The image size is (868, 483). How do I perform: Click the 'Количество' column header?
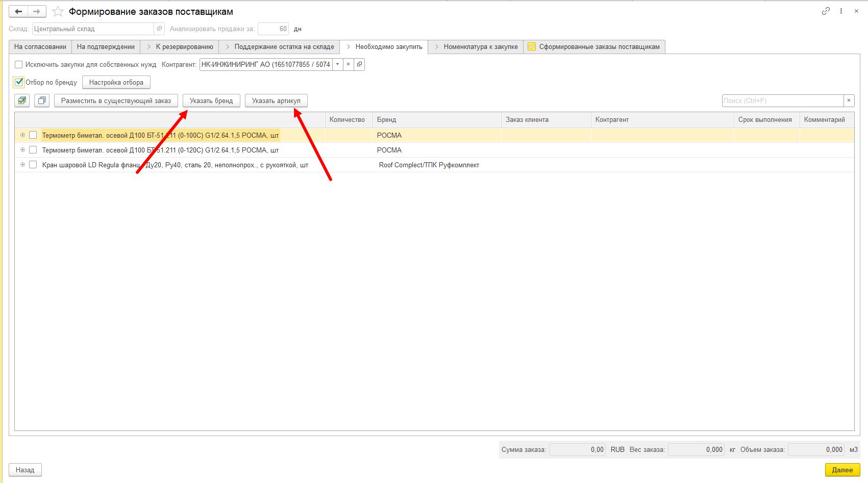coord(349,119)
